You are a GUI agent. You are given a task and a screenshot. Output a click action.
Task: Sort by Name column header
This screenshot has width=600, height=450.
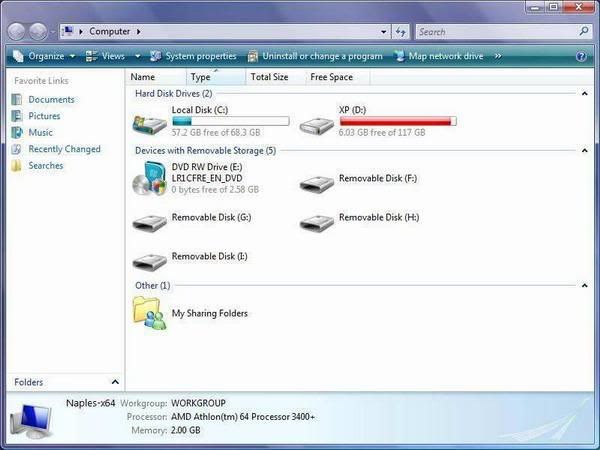point(156,77)
